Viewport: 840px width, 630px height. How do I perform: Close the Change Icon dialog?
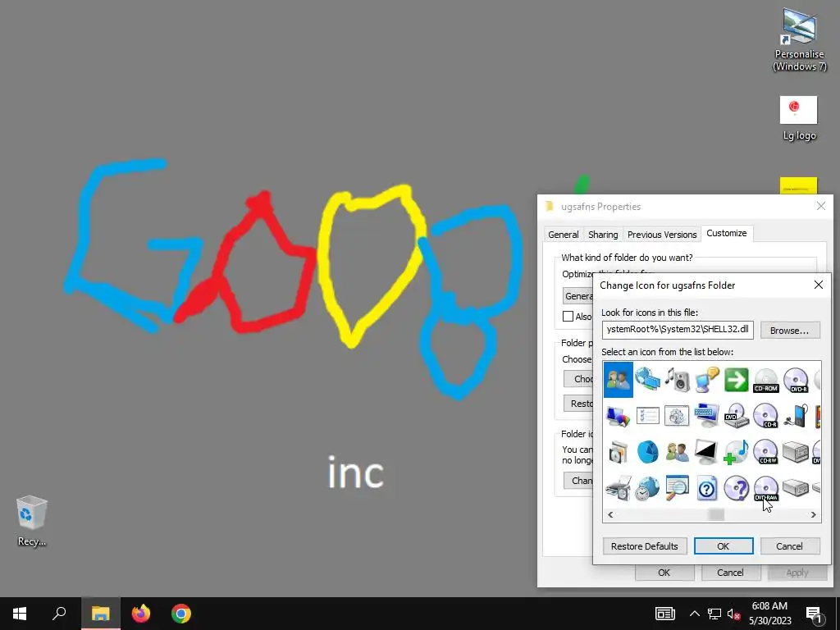[x=818, y=285]
